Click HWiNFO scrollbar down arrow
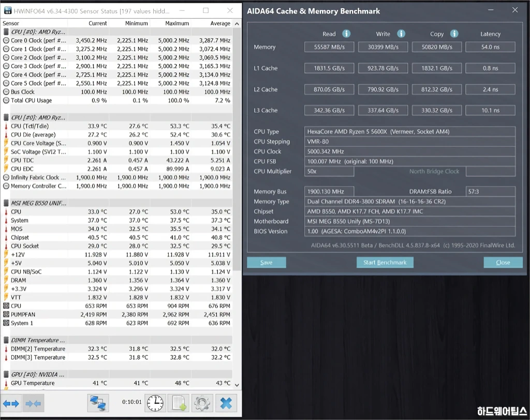 pyautogui.click(x=237, y=385)
